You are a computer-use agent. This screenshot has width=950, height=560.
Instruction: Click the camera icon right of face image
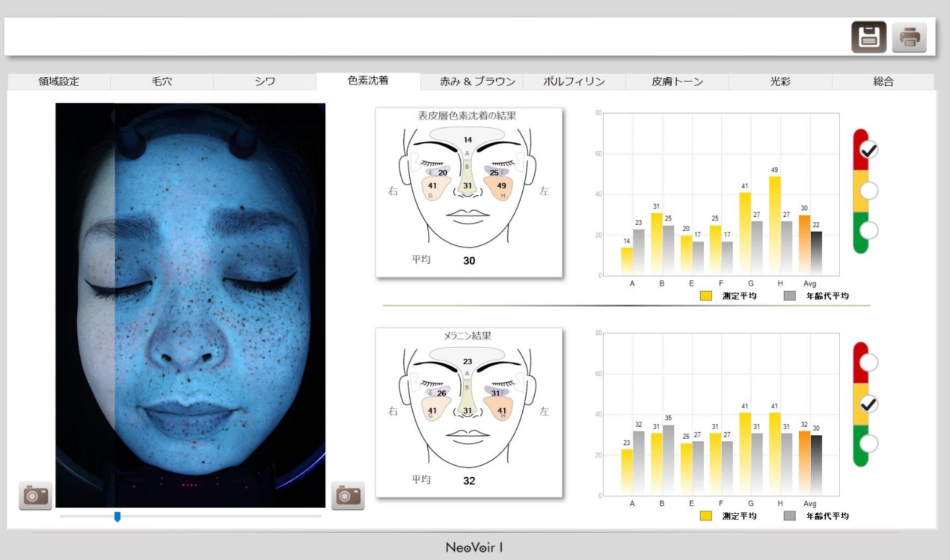(x=348, y=495)
